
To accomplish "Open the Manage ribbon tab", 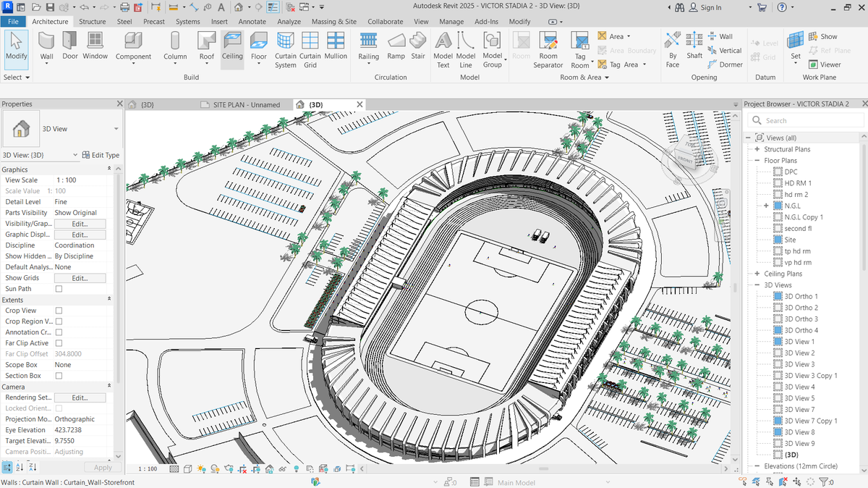I will click(451, 21).
